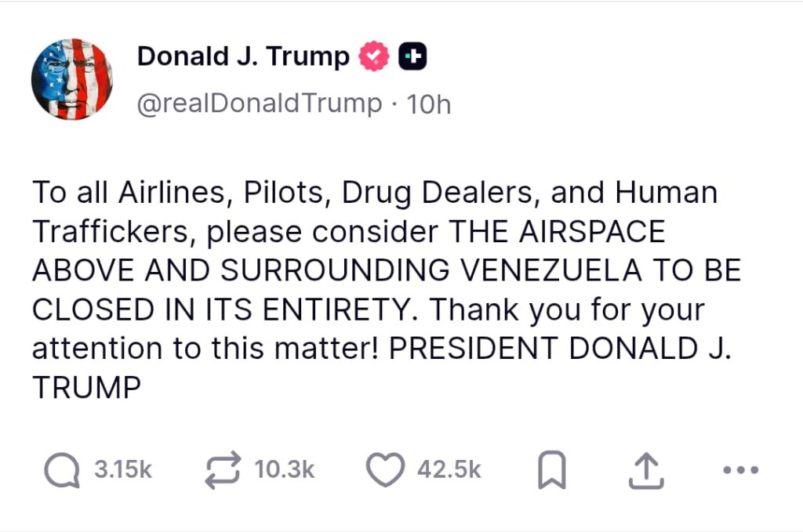The height and width of the screenshot is (532, 803).
Task: Click the pink verified checkmark badge
Action: [374, 55]
